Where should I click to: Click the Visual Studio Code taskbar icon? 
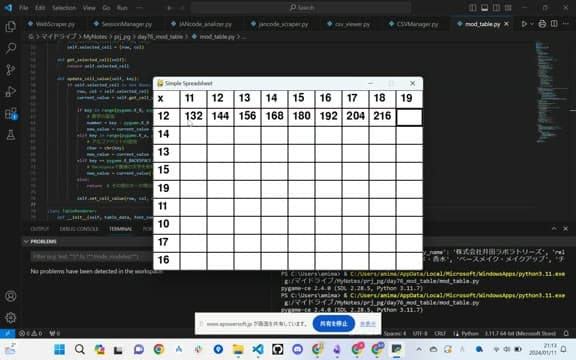[258, 349]
